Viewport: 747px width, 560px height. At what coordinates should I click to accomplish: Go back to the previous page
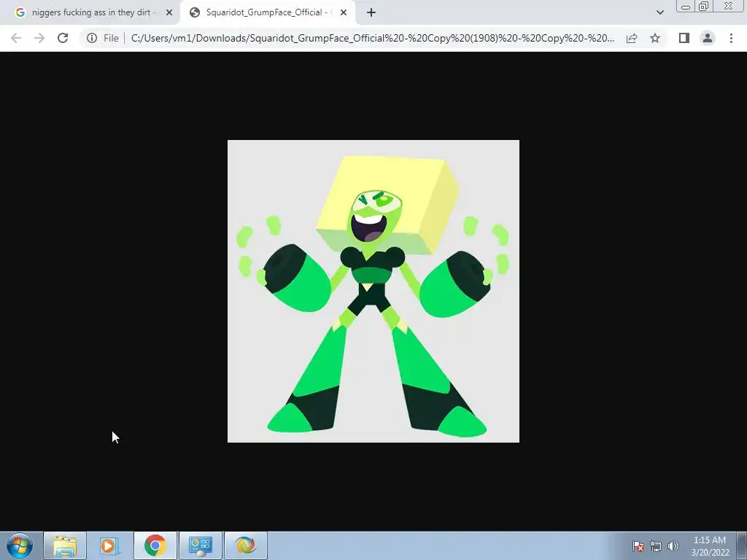click(16, 38)
